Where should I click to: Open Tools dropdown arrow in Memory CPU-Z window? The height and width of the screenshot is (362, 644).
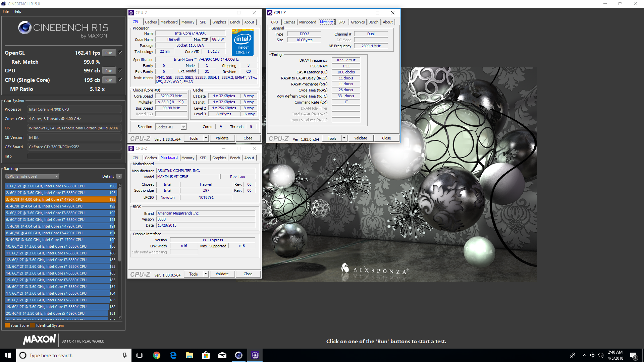coord(344,138)
